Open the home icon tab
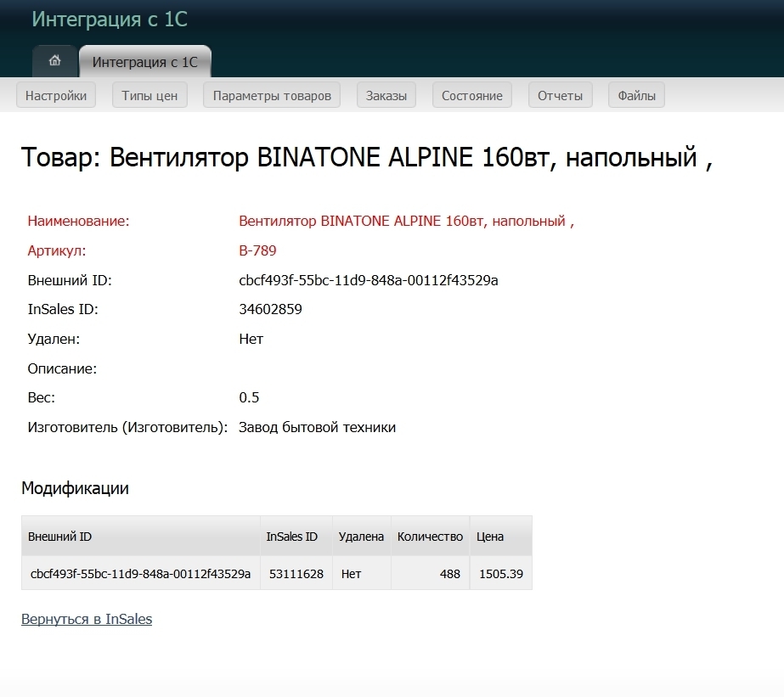 click(x=55, y=61)
